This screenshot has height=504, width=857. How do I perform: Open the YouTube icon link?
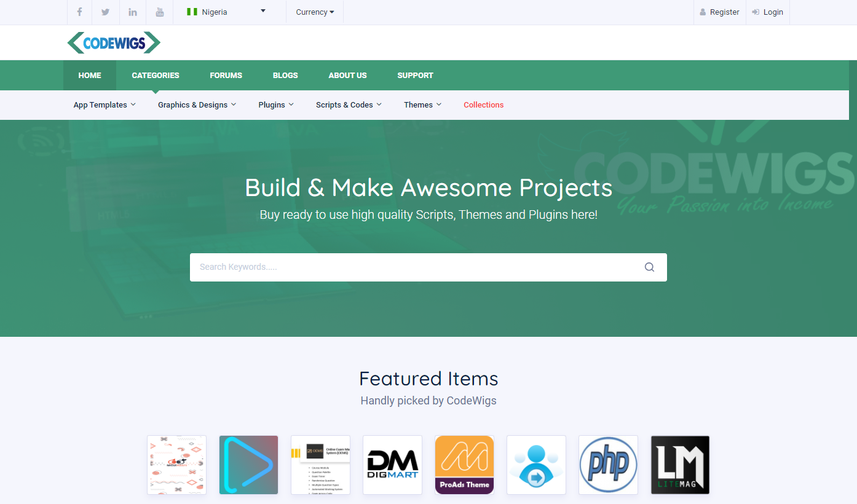coord(160,12)
